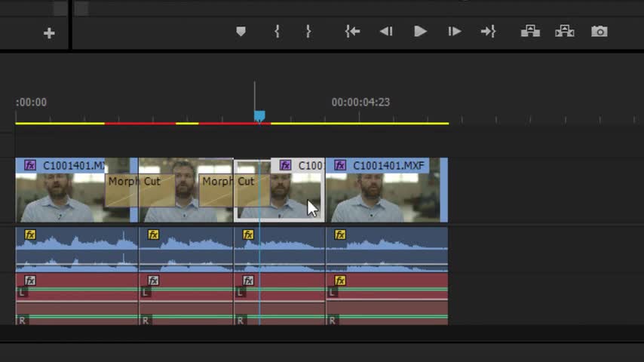Step forward one frame
Screen dimensions: 644x362
(x=454, y=31)
